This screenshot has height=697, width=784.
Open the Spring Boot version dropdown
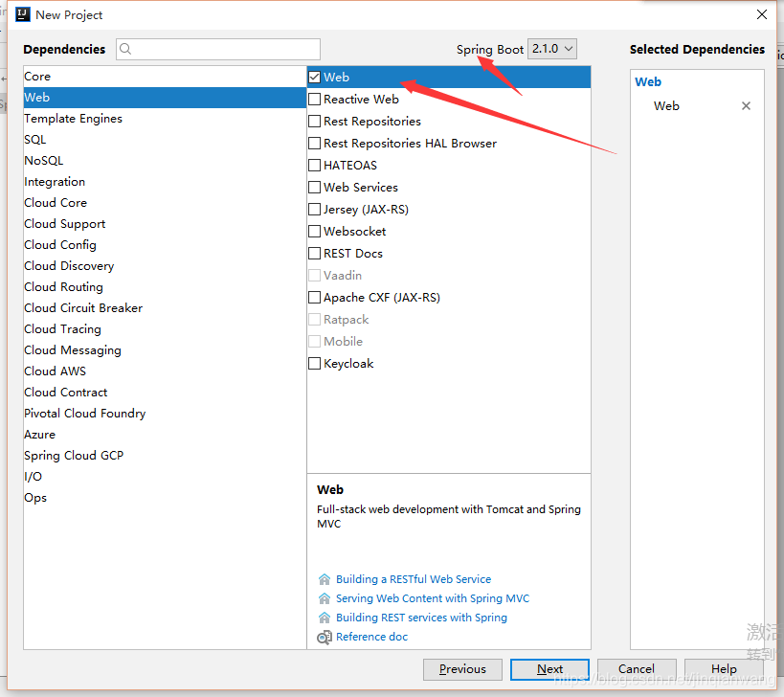click(552, 49)
